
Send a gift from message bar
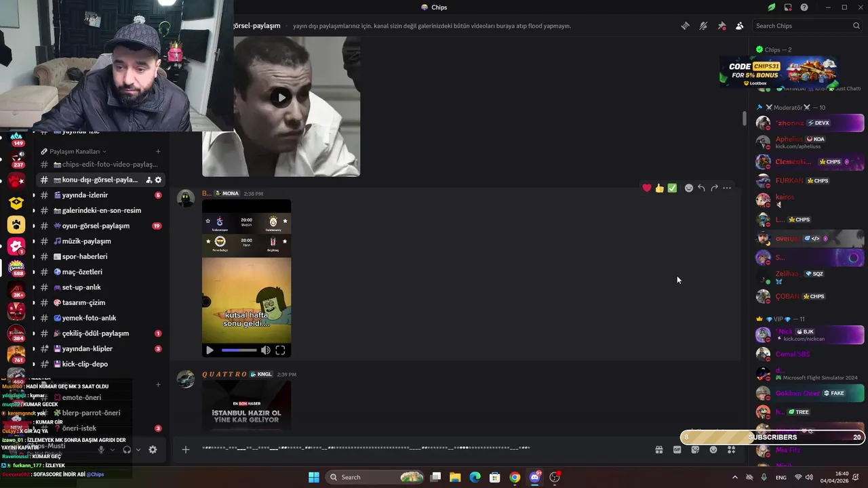(x=658, y=449)
